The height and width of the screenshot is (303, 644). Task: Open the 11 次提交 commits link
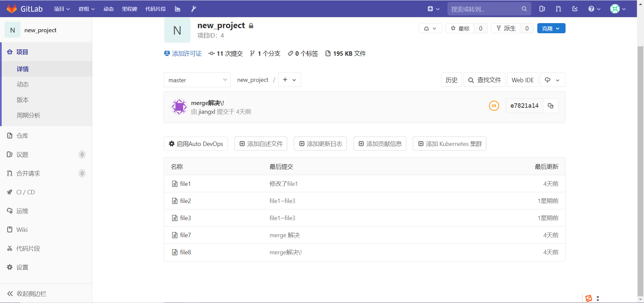click(x=225, y=54)
